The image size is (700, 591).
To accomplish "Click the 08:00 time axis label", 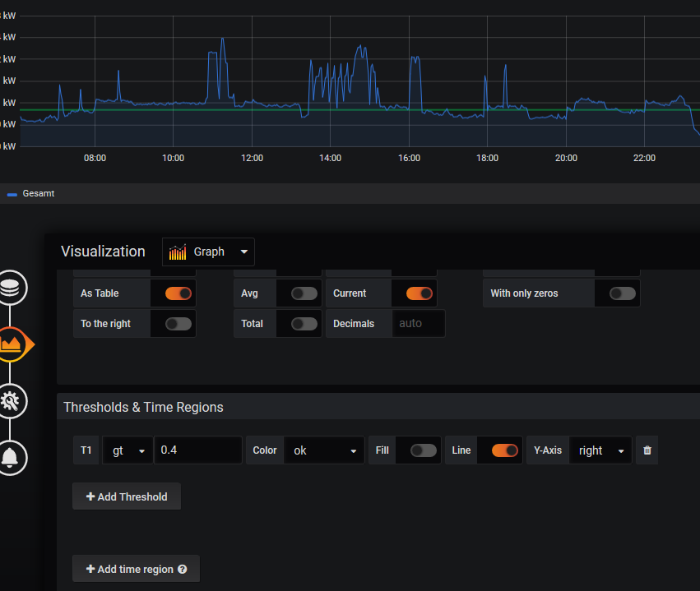I will point(95,158).
